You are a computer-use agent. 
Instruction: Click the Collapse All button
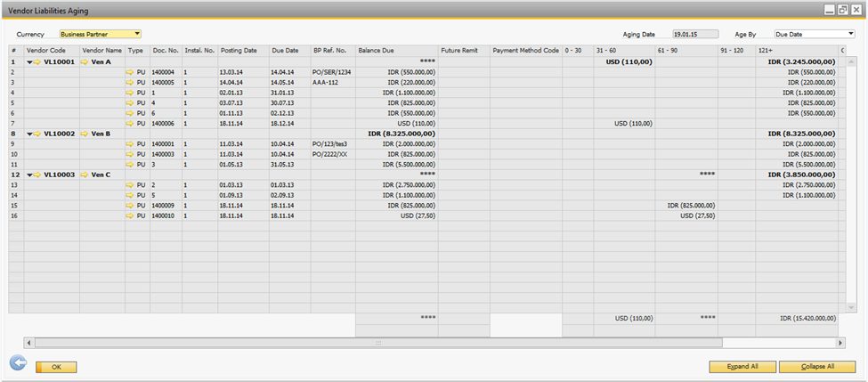(x=817, y=367)
